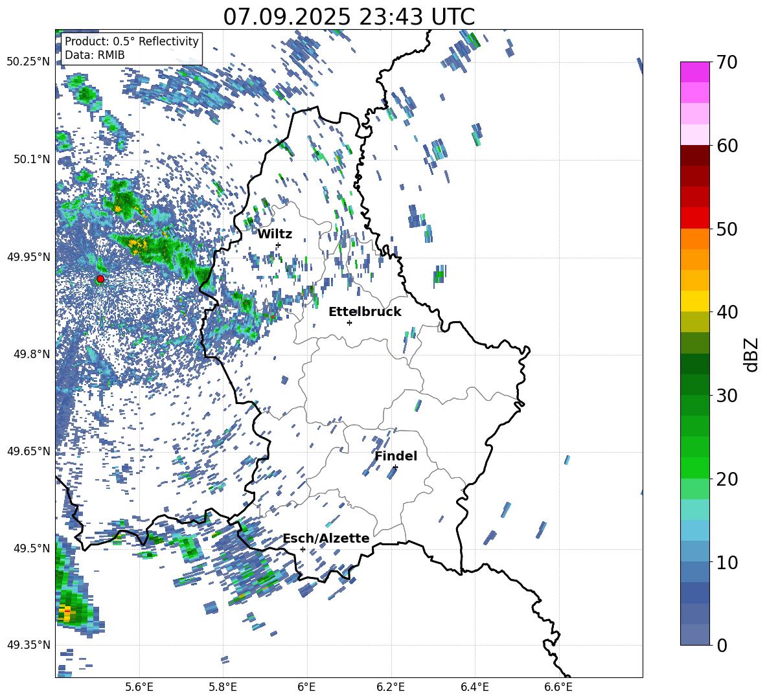Click the 6.6°E longitude label
This screenshot has height=700, width=767.
click(558, 688)
